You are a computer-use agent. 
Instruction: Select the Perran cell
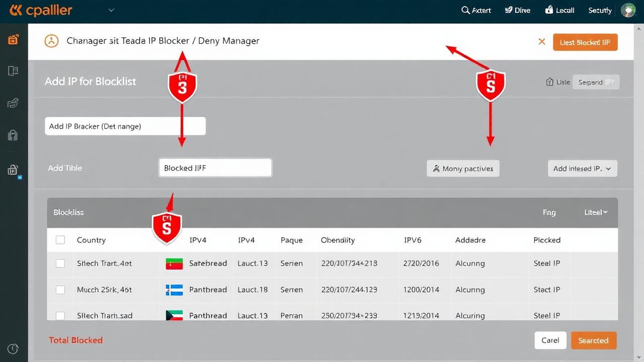[292, 316]
